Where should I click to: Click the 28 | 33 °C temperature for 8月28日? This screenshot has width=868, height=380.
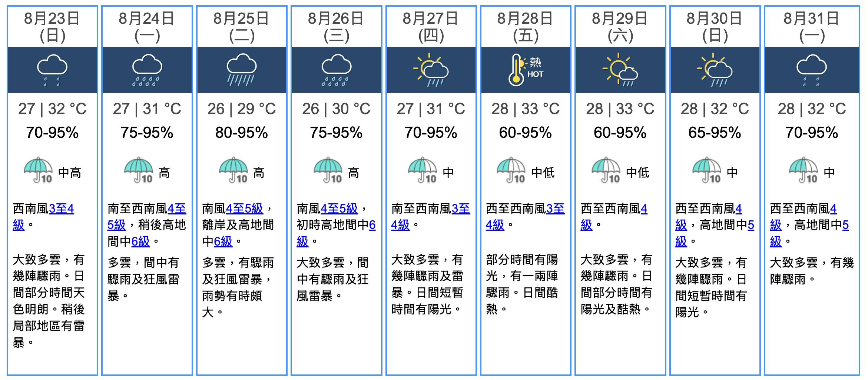[526, 109]
